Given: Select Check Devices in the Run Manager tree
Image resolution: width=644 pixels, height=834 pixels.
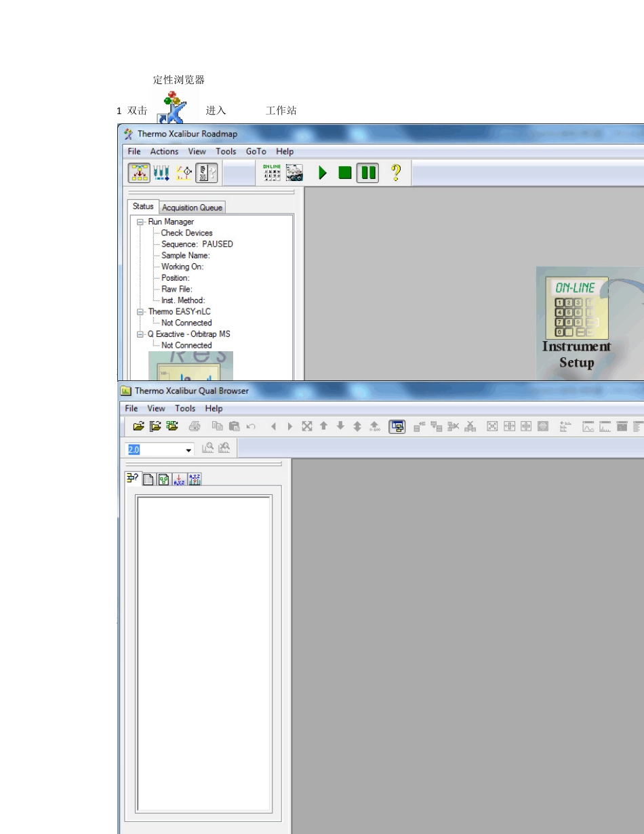Looking at the screenshot, I should tap(186, 233).
